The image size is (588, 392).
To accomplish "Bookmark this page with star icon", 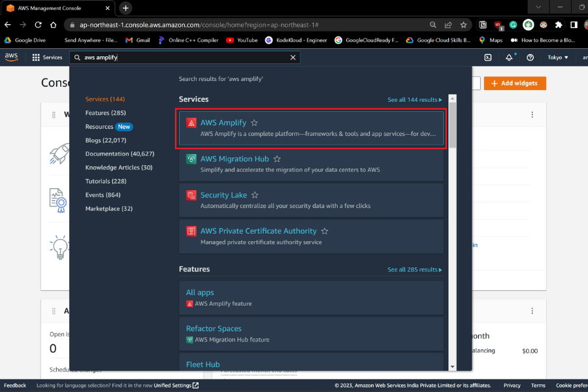I will (463, 25).
